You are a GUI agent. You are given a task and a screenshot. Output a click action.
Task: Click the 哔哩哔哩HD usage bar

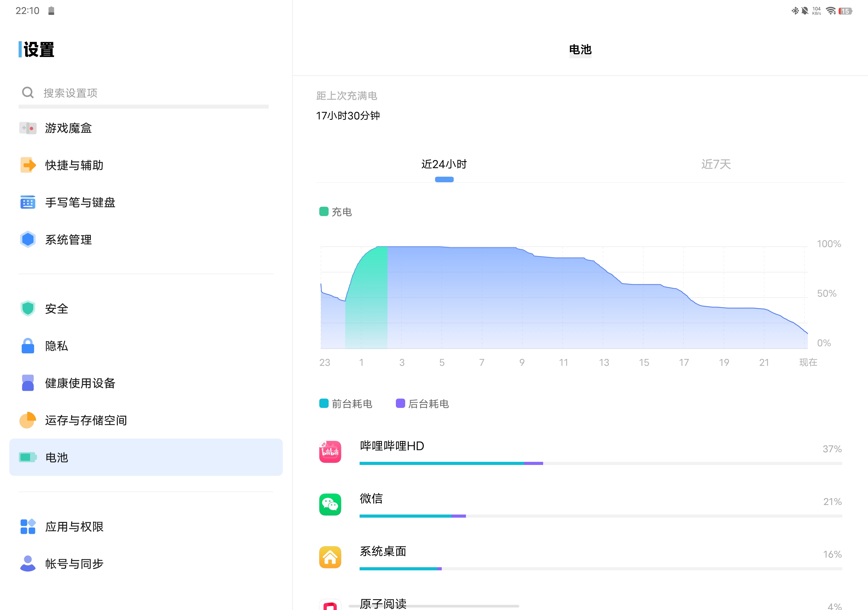tap(601, 463)
